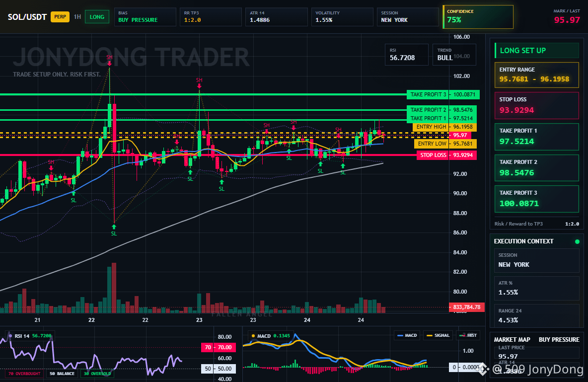
Task: Open the top bar Session New York card
Action: coord(408,17)
